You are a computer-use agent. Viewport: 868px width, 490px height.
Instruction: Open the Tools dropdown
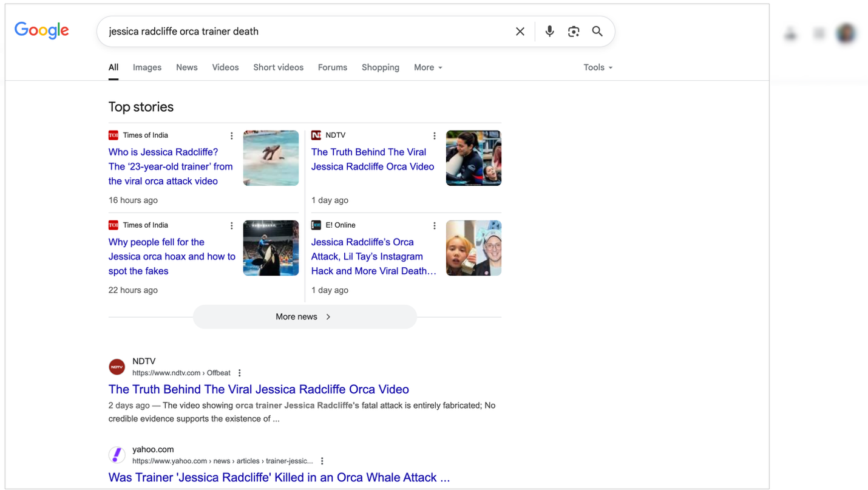pos(598,67)
